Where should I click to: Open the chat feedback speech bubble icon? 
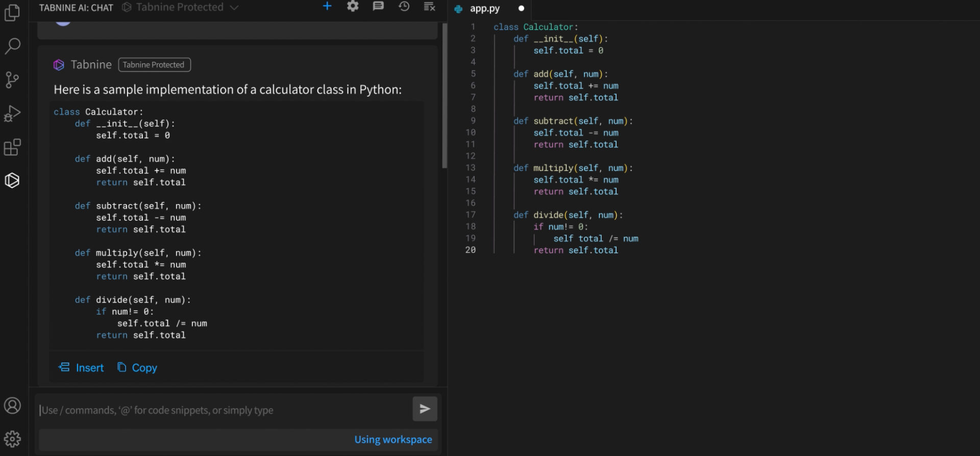click(x=378, y=7)
